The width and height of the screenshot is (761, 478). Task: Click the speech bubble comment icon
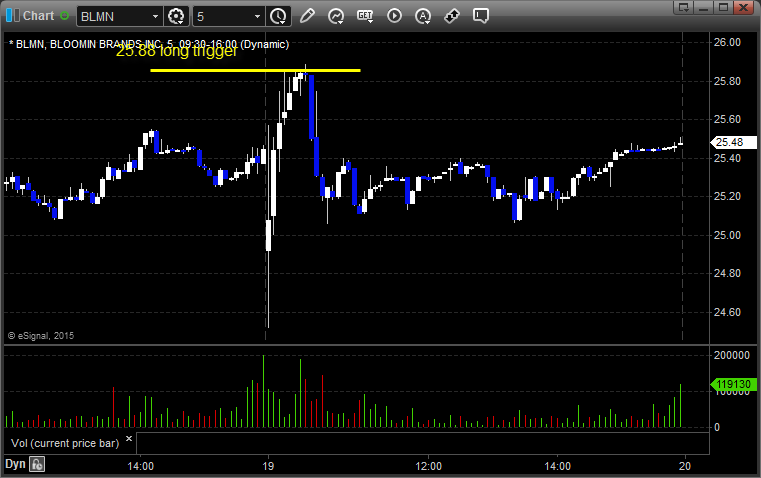(x=480, y=16)
